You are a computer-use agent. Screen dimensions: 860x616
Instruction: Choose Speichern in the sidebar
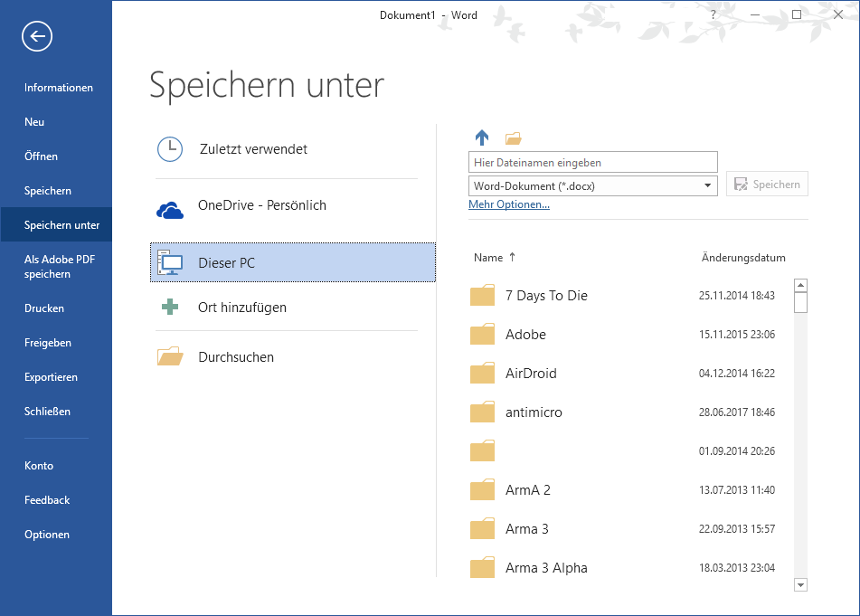48,191
